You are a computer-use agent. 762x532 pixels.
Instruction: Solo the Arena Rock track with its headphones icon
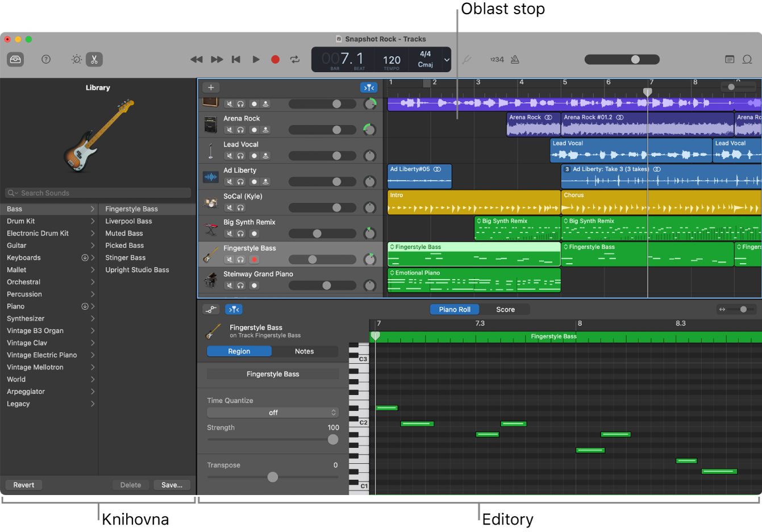point(240,130)
